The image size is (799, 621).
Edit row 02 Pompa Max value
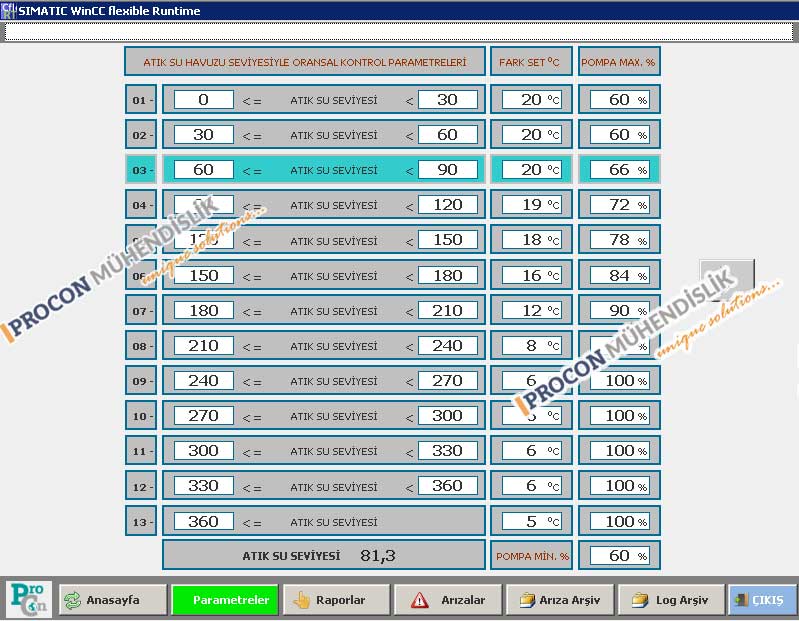coord(619,134)
